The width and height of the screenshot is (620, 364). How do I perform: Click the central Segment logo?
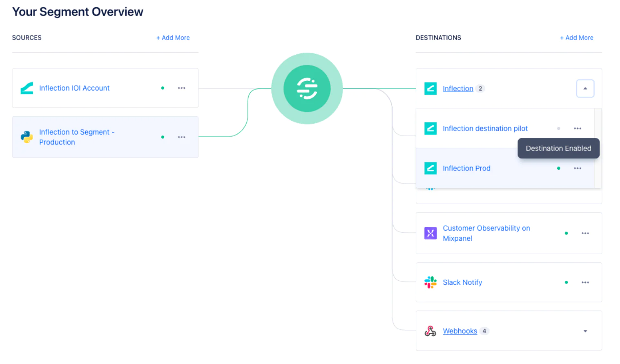click(x=307, y=88)
